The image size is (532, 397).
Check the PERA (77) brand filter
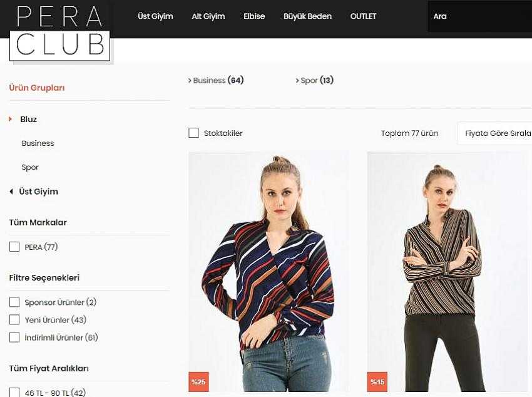[x=14, y=247]
